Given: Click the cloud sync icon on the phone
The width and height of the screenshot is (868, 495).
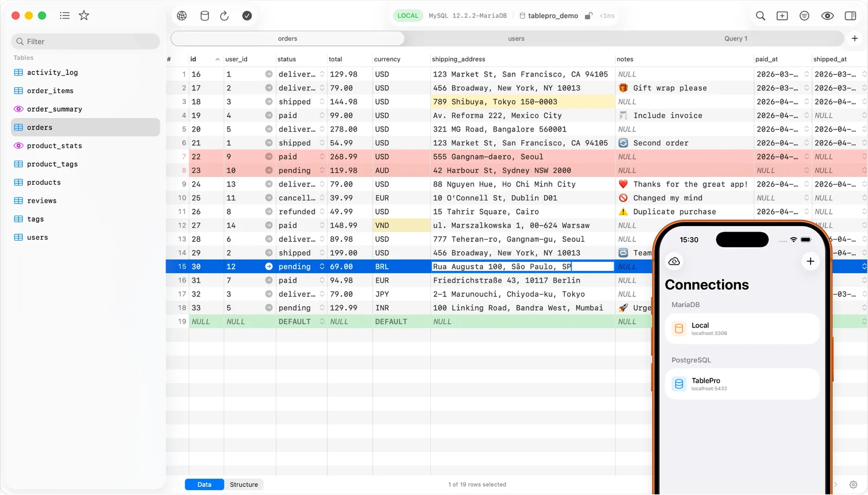Looking at the screenshot, I should [x=674, y=261].
